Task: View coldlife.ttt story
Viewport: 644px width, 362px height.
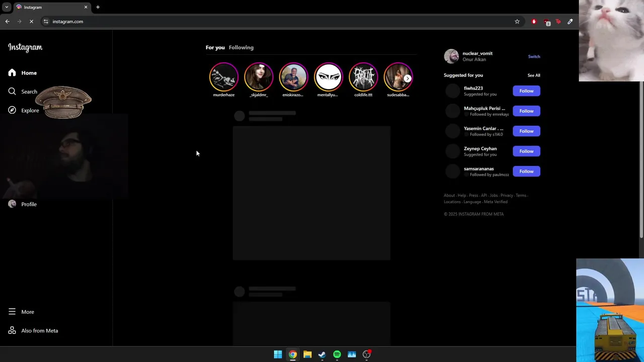Action: pyautogui.click(x=363, y=77)
